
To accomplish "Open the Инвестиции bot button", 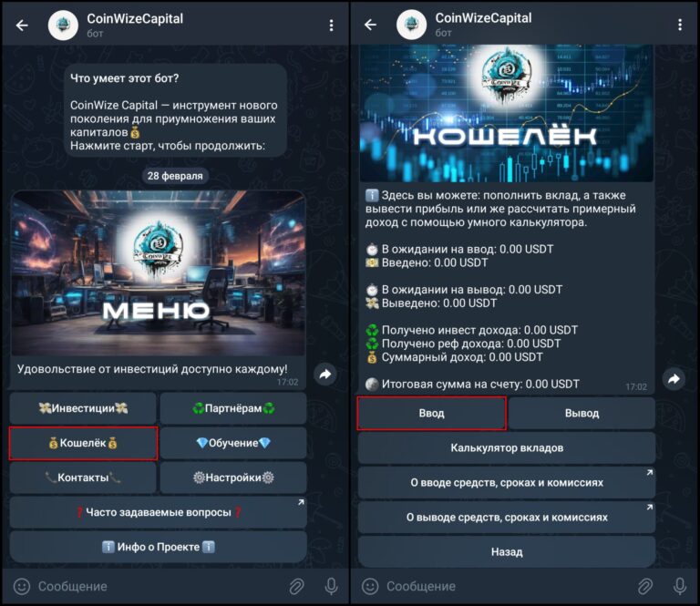I will 83,408.
